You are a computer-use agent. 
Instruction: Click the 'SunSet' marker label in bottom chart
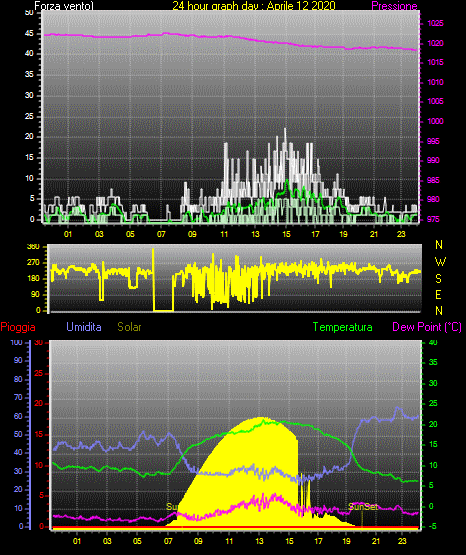[x=363, y=507]
